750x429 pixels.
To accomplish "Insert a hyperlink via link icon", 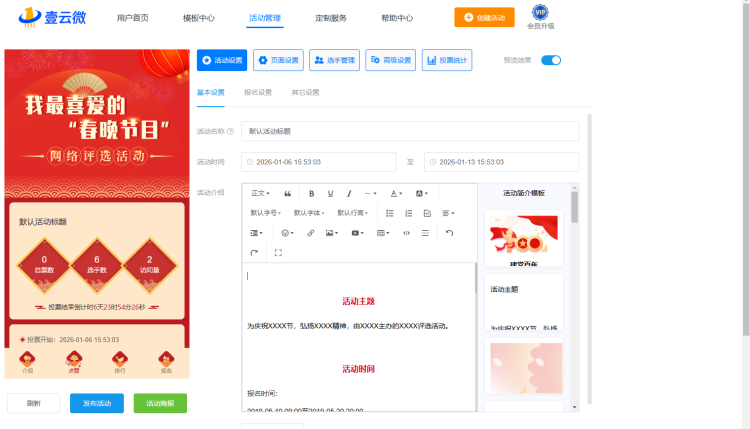I will pos(310,233).
